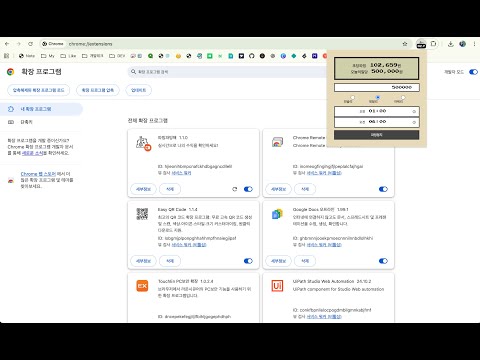Open 세부정보 for Google Docs 오프라인
The width and height of the screenshot is (480, 360).
point(278,261)
